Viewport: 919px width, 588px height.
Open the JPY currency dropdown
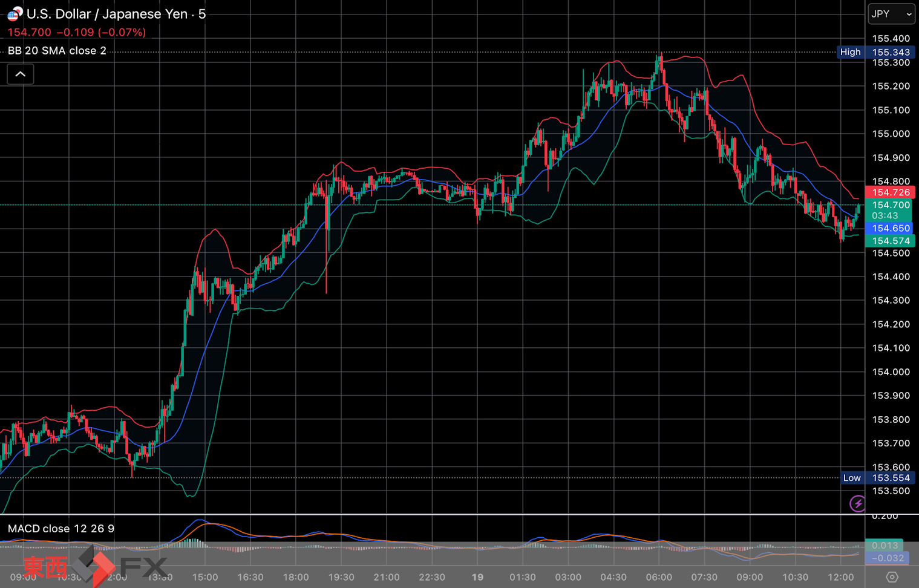click(x=891, y=14)
